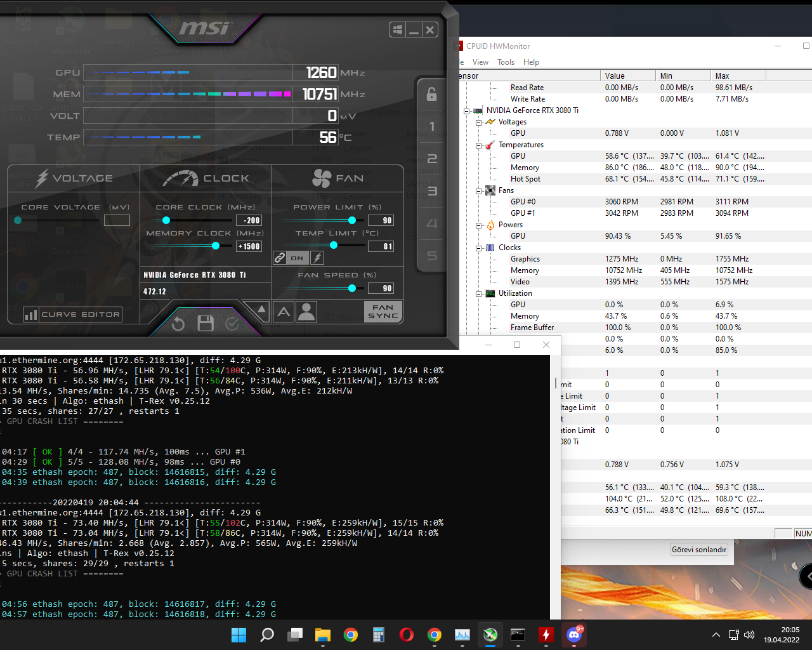
Task: Click the Fan Speed slider handle
Action: tap(352, 288)
